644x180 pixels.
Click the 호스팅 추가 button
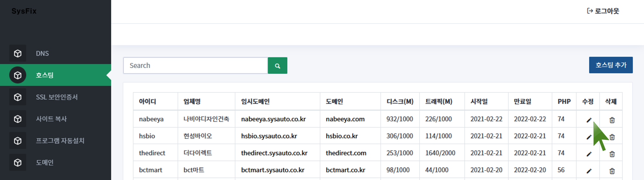(611, 65)
